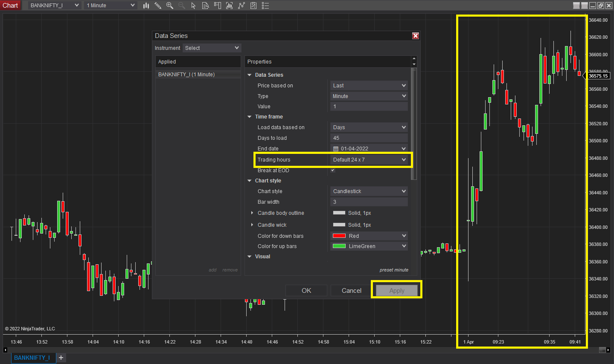Open the Red color dropdown for down bars
This screenshot has width=614, height=364.
(x=369, y=236)
